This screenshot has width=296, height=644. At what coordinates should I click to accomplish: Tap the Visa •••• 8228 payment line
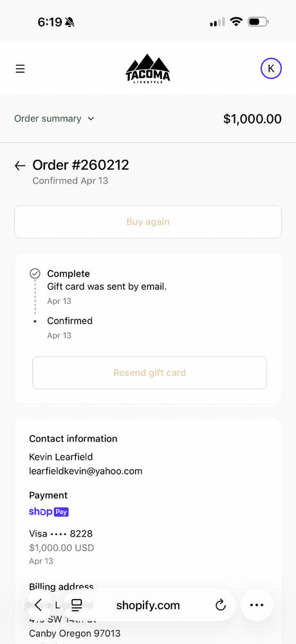pyautogui.click(x=60, y=534)
